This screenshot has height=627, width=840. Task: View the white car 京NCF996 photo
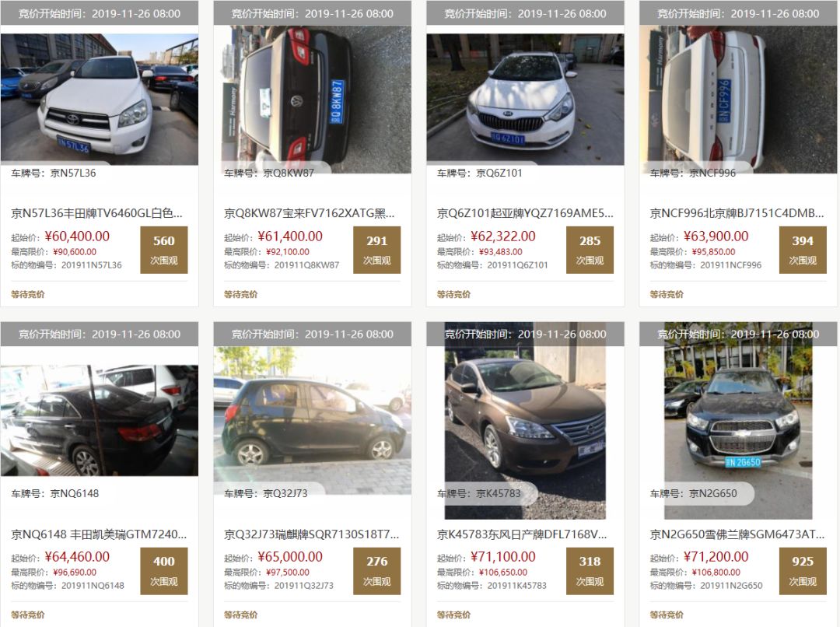pos(737,99)
